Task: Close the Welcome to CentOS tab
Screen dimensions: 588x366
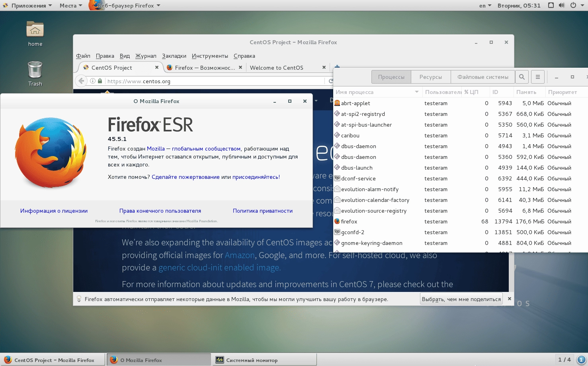Action: pos(324,67)
